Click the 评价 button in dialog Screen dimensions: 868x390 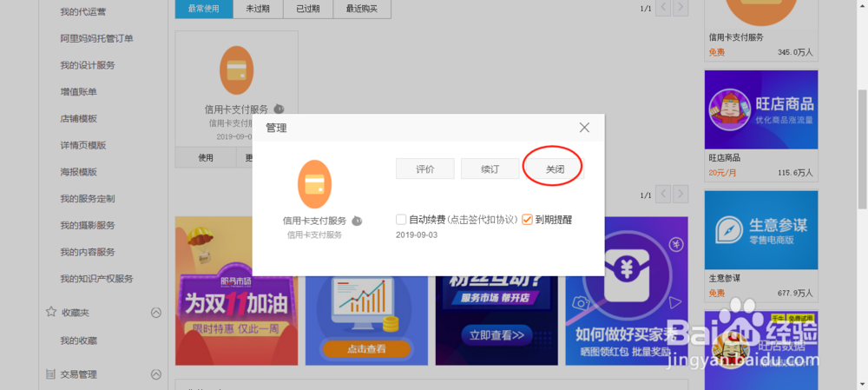point(424,169)
